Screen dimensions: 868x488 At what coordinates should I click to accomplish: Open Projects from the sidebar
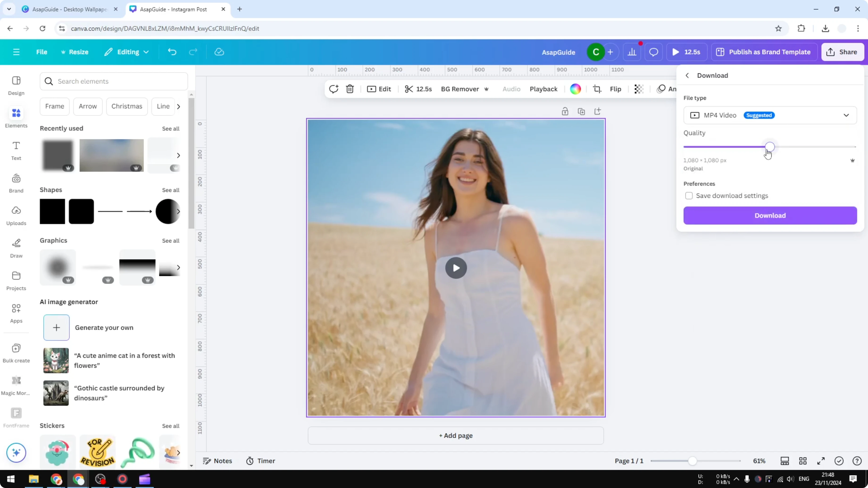point(16,280)
